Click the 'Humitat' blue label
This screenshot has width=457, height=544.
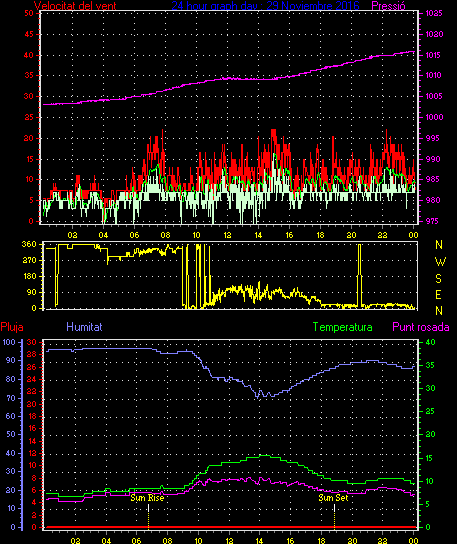point(84,327)
